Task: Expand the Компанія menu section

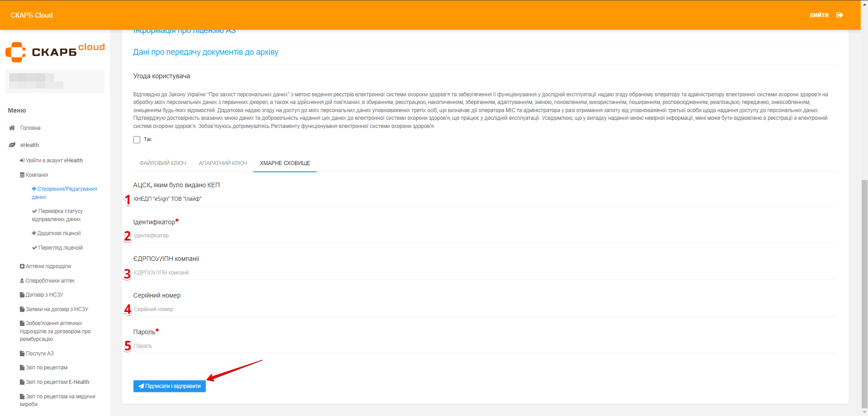Action: click(x=37, y=175)
